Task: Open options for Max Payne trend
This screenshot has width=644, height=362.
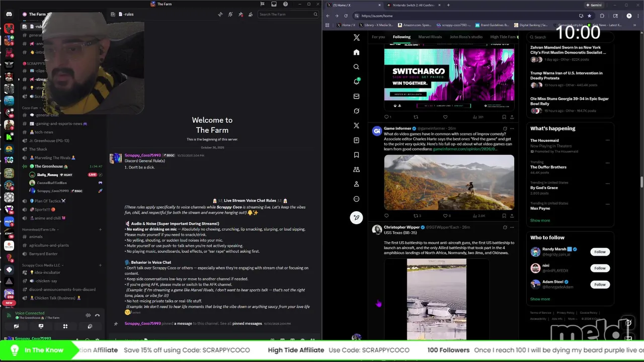Action: tap(607, 204)
